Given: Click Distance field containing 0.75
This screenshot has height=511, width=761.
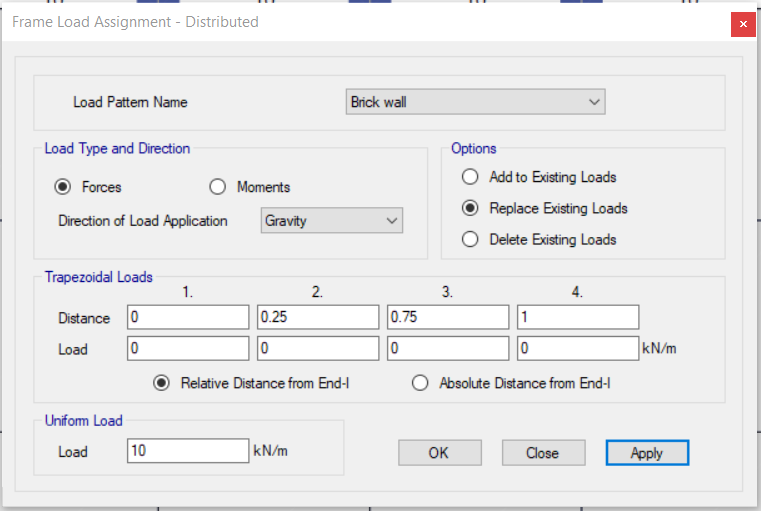Looking at the screenshot, I should point(448,317).
